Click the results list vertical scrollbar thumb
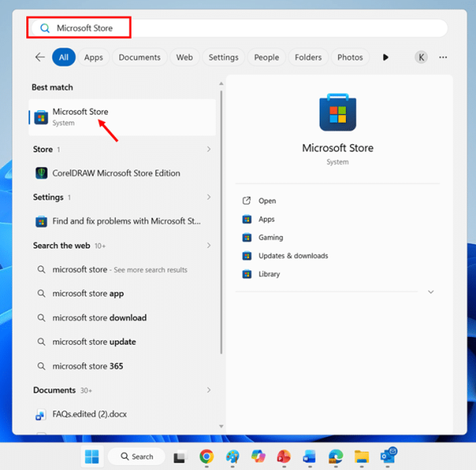 point(221,222)
